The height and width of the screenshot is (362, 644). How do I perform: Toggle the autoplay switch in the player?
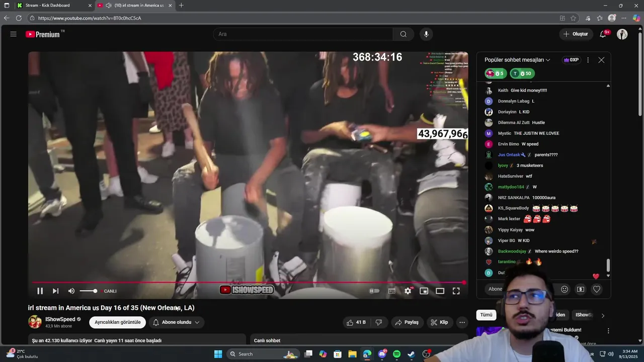click(x=374, y=291)
